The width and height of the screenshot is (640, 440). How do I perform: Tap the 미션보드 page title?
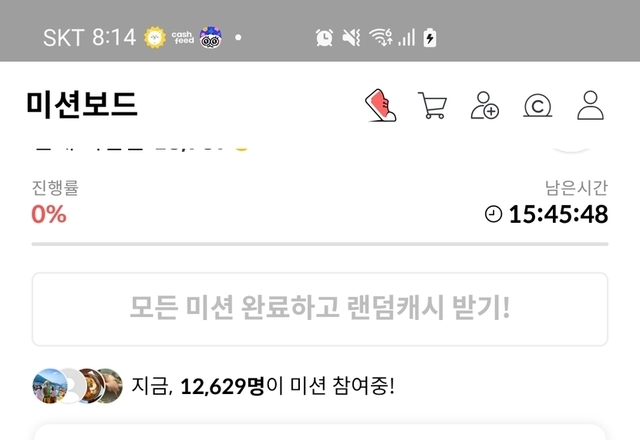point(82,104)
